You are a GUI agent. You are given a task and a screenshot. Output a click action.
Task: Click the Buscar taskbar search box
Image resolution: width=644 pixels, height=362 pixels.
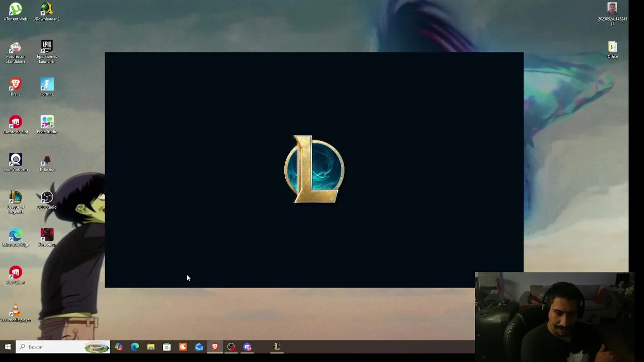63,347
